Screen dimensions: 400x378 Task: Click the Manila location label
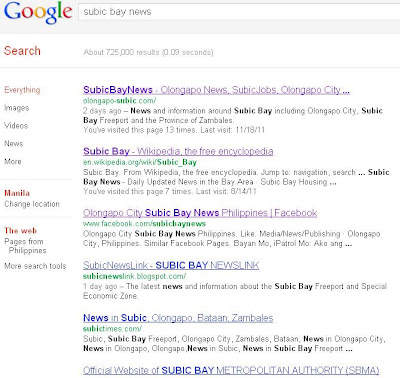tap(17, 193)
